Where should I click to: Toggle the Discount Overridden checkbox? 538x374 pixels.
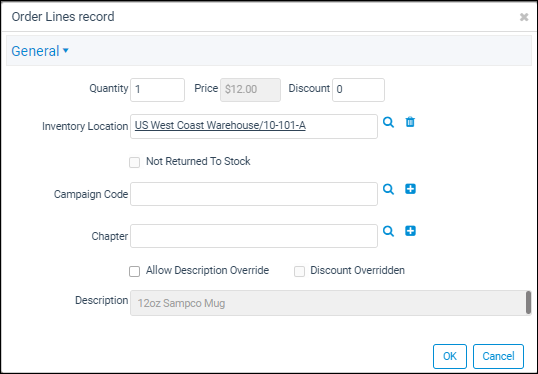[x=299, y=271]
